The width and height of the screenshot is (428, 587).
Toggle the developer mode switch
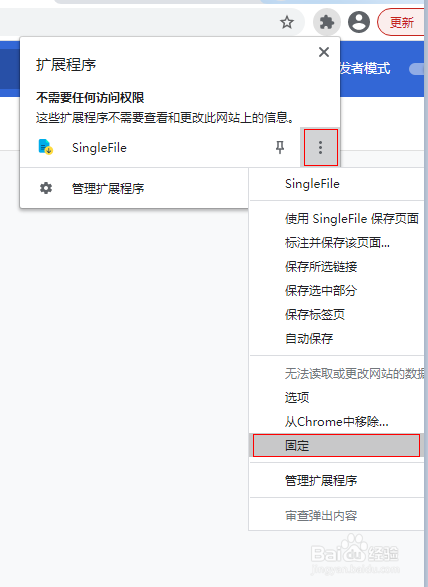[x=418, y=69]
